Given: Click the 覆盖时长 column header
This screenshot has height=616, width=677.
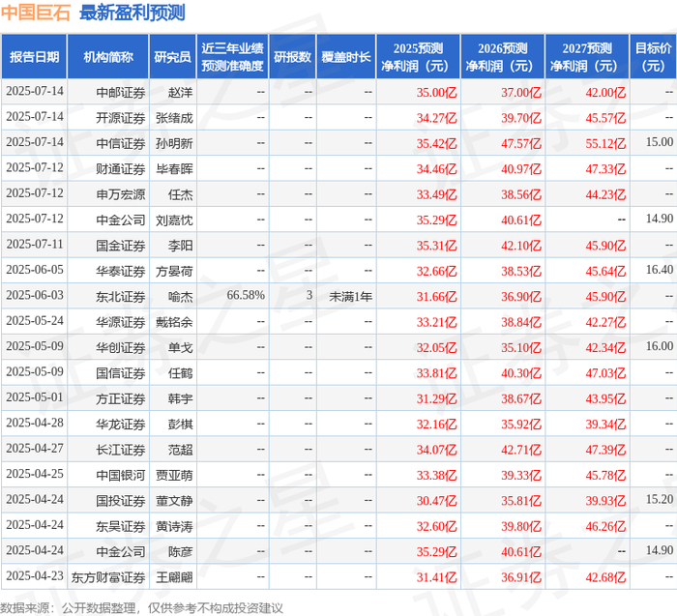Looking at the screenshot, I should click(346, 57).
